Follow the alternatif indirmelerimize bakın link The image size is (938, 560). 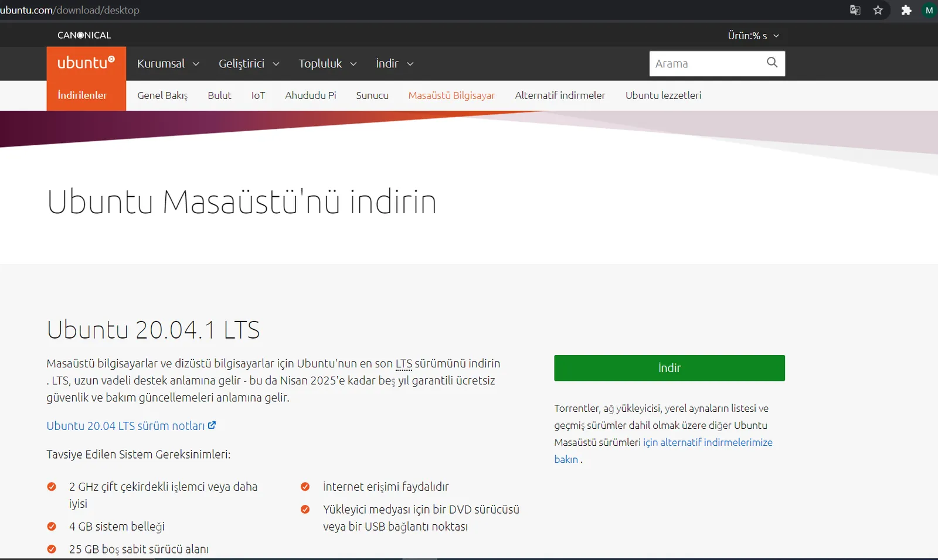point(708,442)
